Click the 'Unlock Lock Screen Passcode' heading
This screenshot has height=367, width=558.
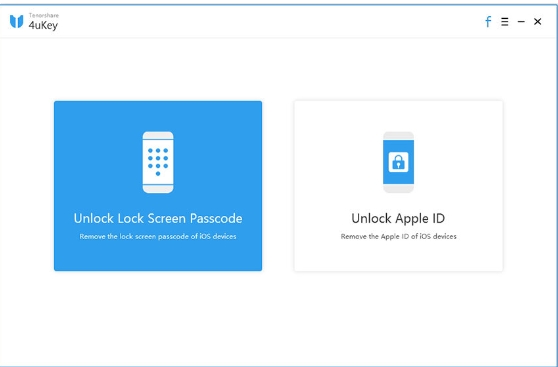[x=158, y=218]
